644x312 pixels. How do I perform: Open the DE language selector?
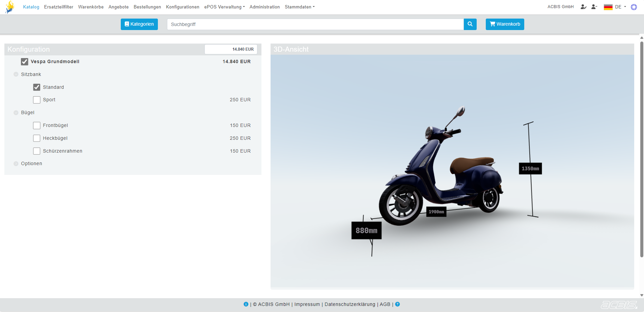(x=615, y=7)
